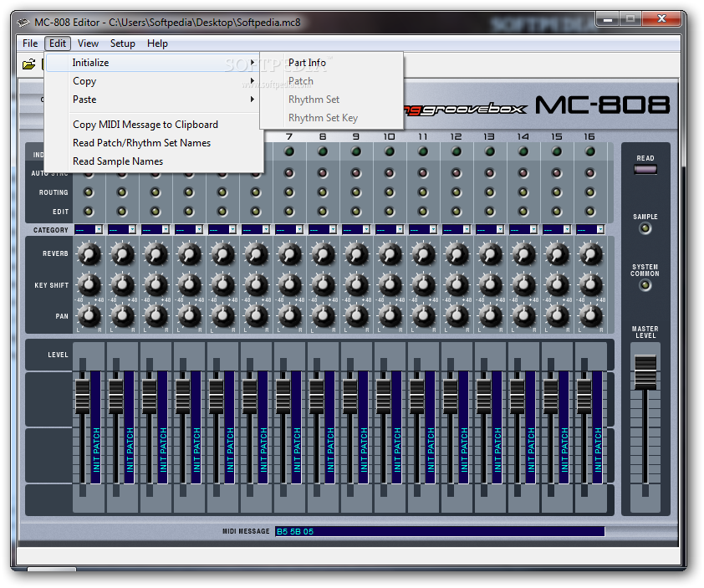The width and height of the screenshot is (704, 588).
Task: Select Read Sample Names menu entry
Action: [153, 161]
